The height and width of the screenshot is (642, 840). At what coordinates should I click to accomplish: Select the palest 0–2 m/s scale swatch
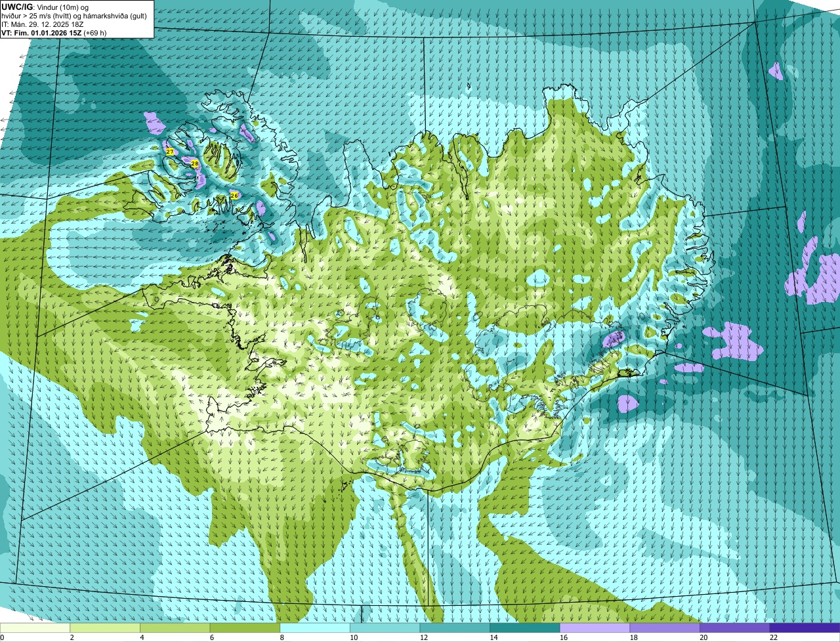point(35,628)
